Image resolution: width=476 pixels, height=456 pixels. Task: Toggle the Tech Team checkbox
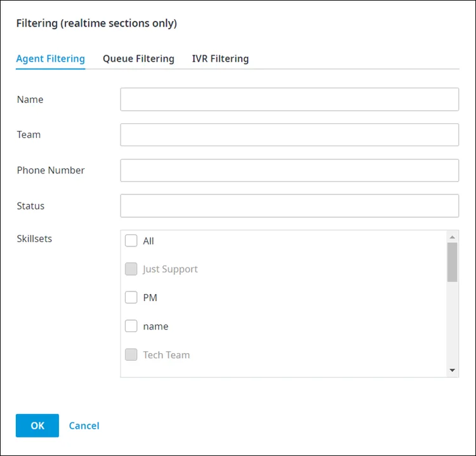coord(131,354)
